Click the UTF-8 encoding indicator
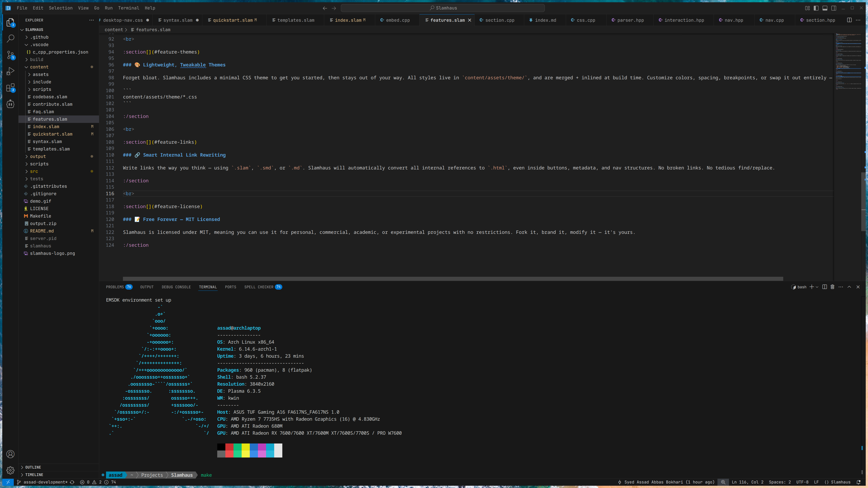This screenshot has height=488, width=868. coord(802,482)
